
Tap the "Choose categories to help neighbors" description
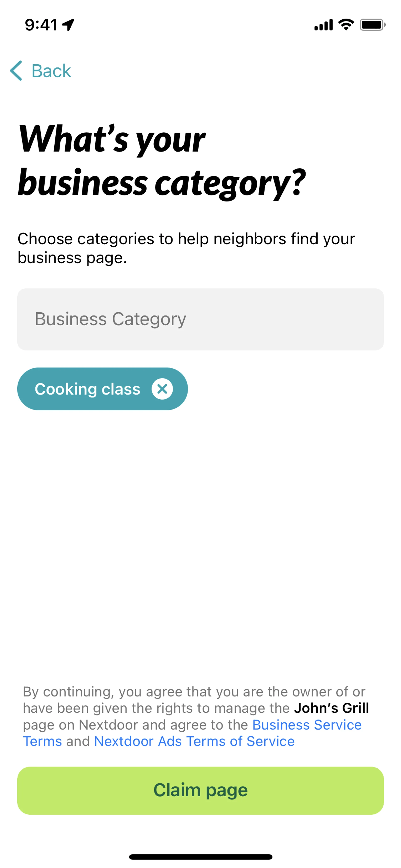pos(186,248)
